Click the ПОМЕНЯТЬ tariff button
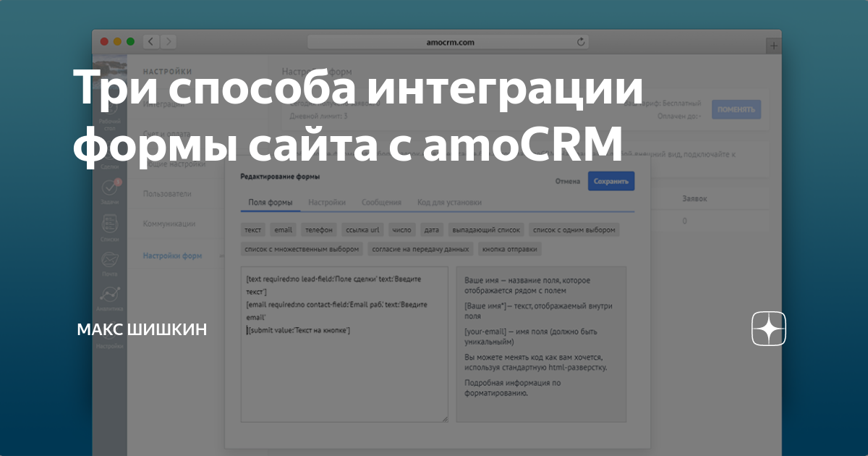Image resolution: width=868 pixels, height=456 pixels. [736, 109]
